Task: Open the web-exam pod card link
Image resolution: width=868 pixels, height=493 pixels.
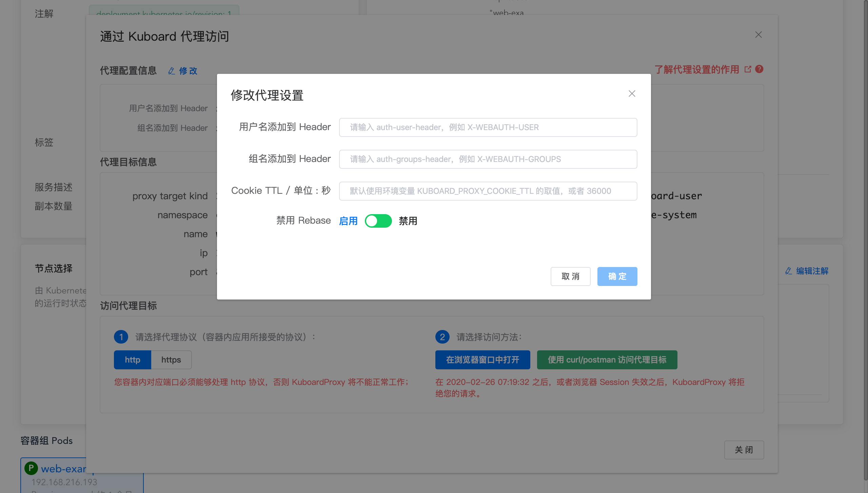Action: tap(63, 469)
